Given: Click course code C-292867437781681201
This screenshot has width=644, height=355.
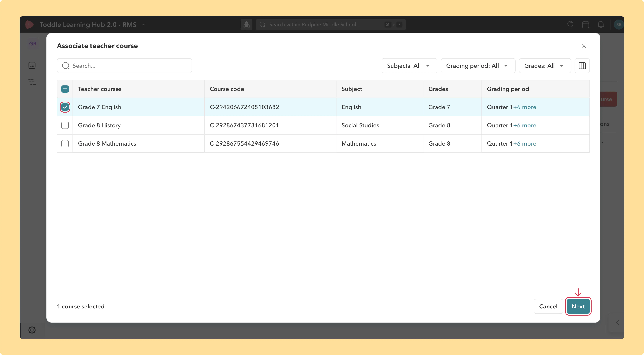Looking at the screenshot, I should 244,125.
